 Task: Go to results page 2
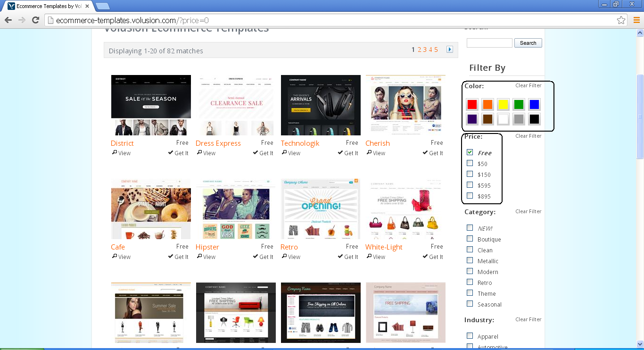[x=419, y=50]
